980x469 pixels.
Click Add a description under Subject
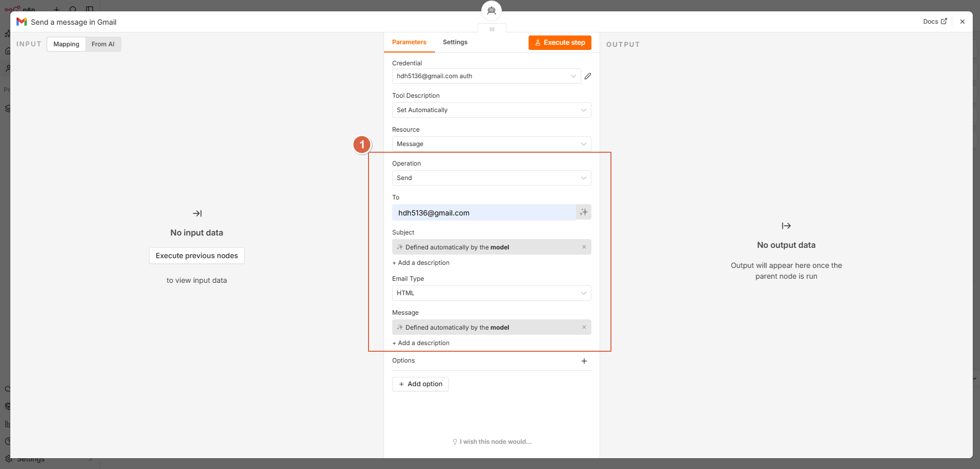coord(421,263)
